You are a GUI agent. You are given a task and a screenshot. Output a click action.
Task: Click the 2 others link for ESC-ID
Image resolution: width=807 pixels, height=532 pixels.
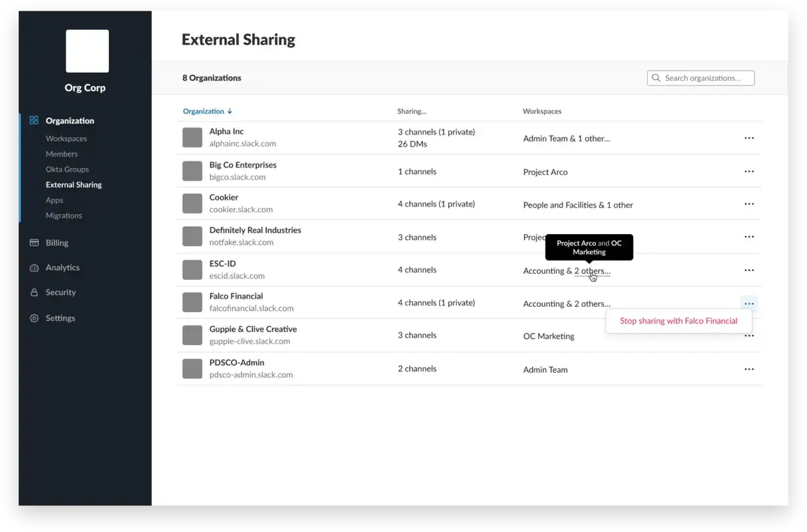pyautogui.click(x=592, y=271)
